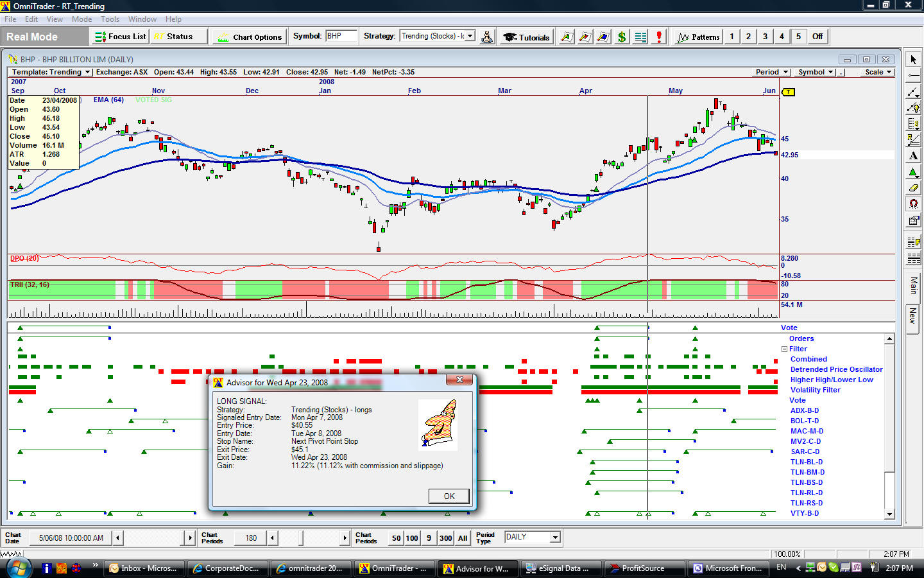Open the Windows Start orb

[x=19, y=568]
